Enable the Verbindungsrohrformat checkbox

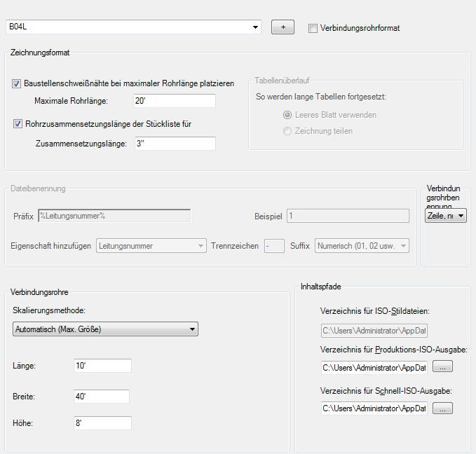coord(313,28)
